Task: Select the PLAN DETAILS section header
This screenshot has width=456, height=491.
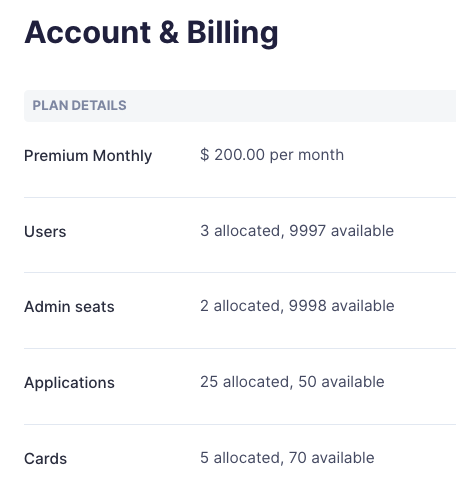Action: pos(79,105)
